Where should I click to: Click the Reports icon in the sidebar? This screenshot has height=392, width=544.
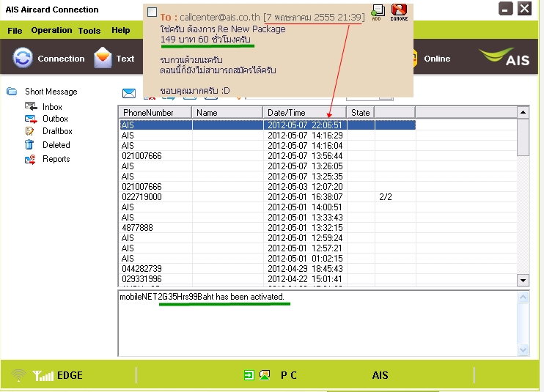click(30, 159)
